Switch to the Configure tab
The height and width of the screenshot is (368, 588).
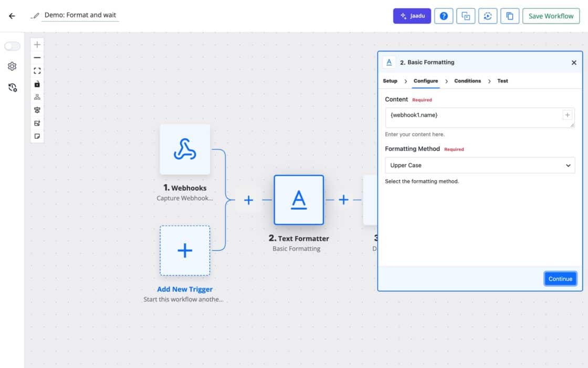[426, 81]
